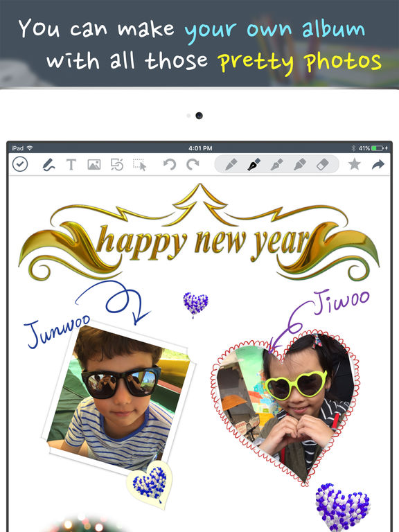Tap the happy new year banner

coord(199,233)
